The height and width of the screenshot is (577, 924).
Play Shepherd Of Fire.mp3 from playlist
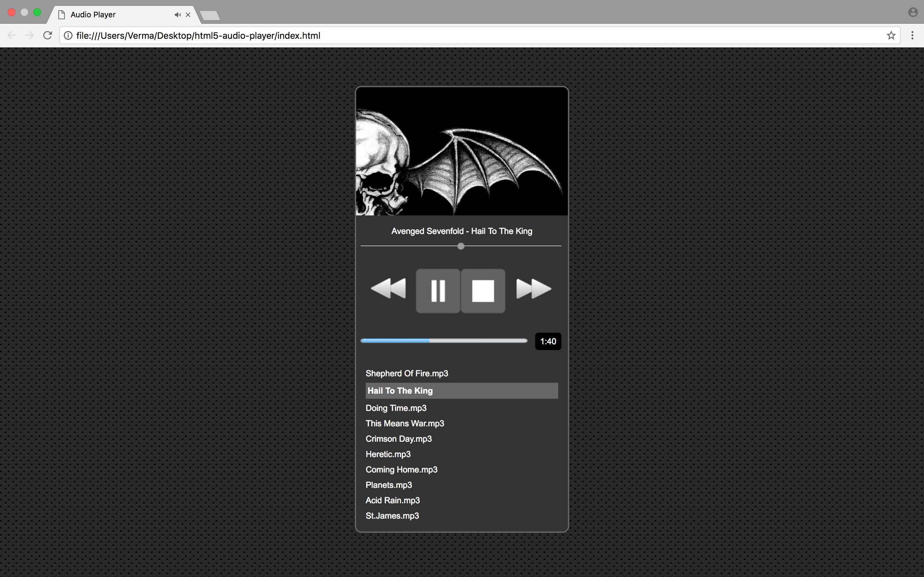406,373
